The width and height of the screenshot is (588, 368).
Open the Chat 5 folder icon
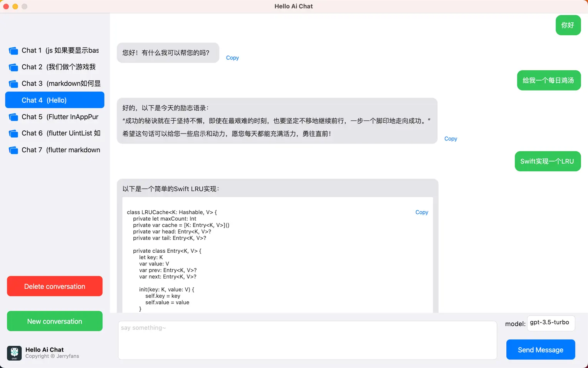pyautogui.click(x=13, y=116)
